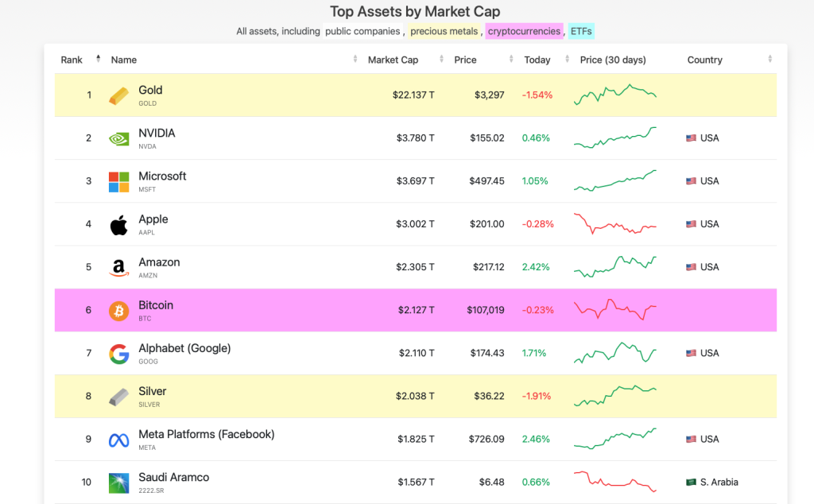Click Gold's market cap $22.137 T
Viewport: 814px width, 504px height.
coord(413,95)
